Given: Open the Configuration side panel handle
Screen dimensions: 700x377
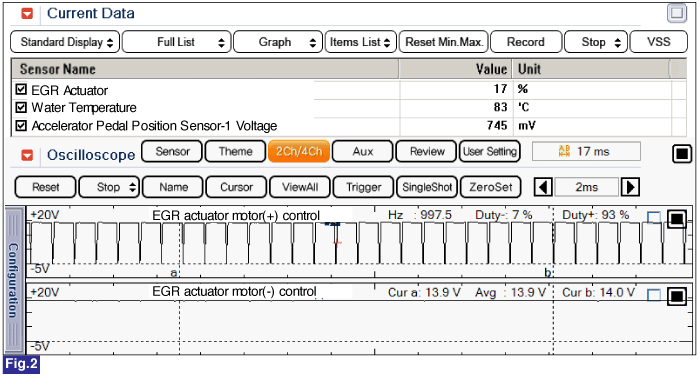Looking at the screenshot, I should click(x=14, y=280).
